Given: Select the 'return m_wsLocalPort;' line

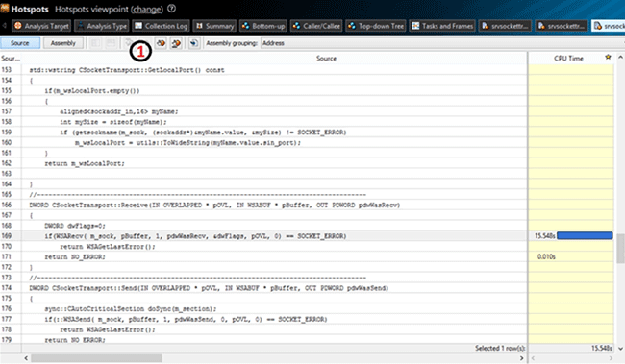Looking at the screenshot, I should (85, 163).
